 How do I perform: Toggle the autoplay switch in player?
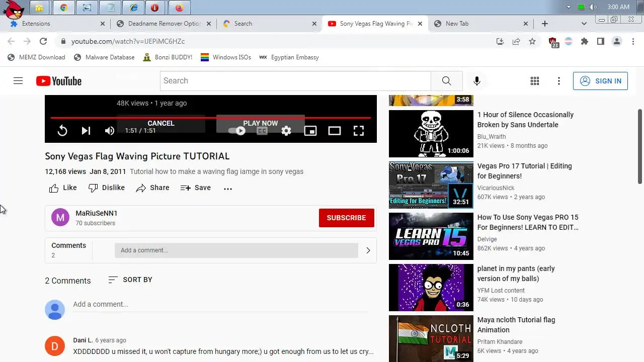237,131
